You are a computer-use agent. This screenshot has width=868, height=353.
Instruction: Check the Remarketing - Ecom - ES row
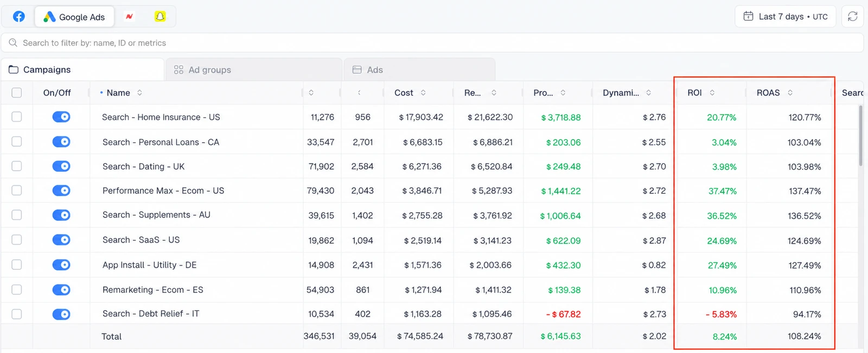coord(17,289)
